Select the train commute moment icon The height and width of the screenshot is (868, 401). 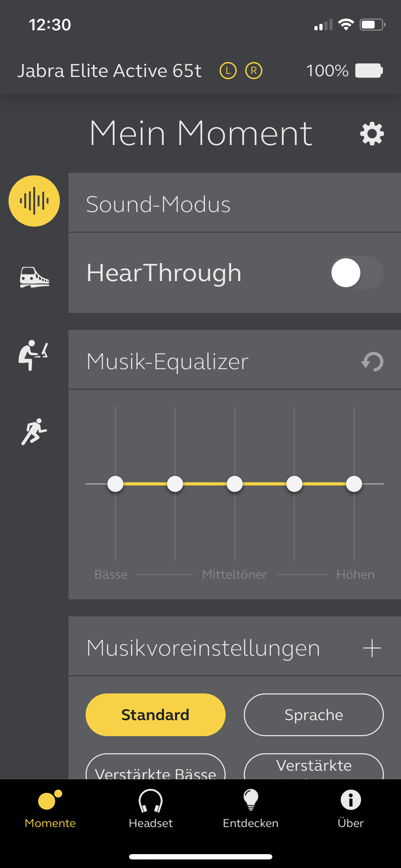[34, 277]
